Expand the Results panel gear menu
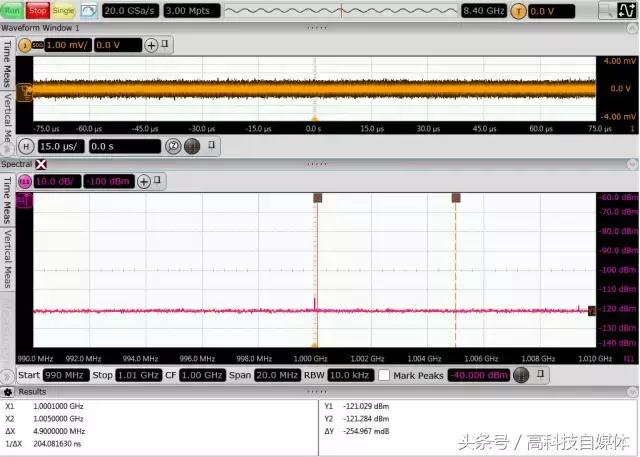 pos(11,392)
